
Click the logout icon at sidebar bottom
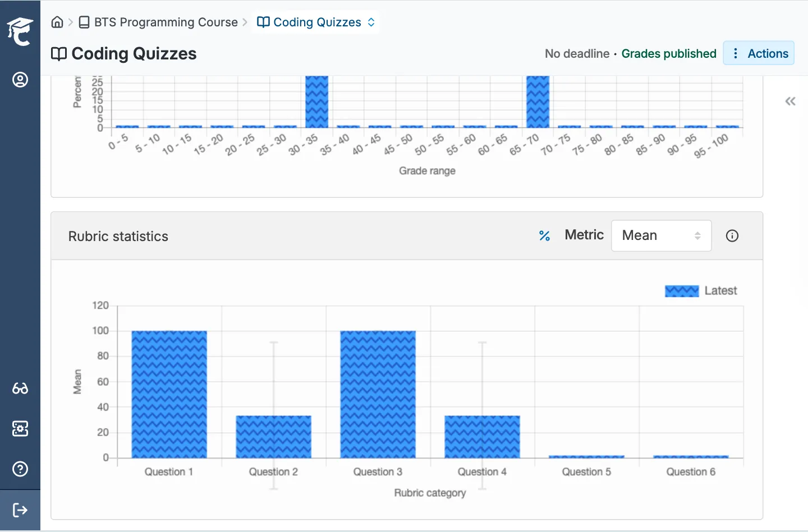pos(20,510)
